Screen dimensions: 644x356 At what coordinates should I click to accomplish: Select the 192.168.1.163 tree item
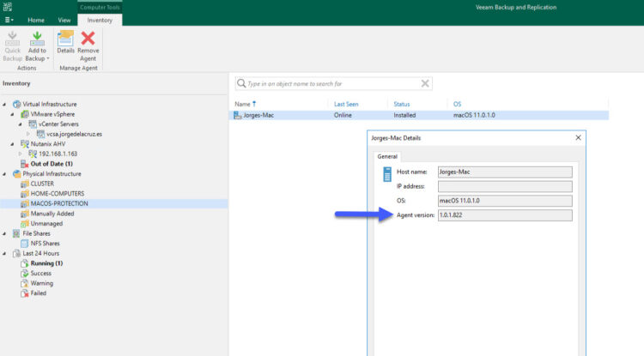pos(58,154)
